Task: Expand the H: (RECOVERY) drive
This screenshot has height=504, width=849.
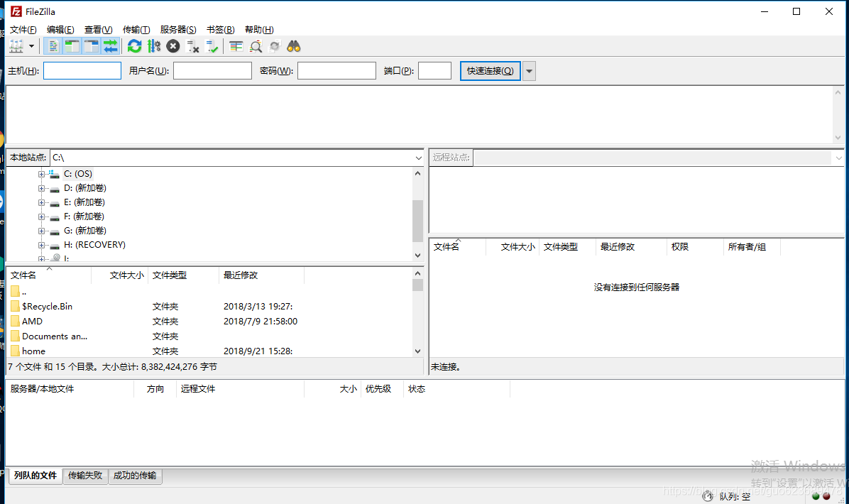Action: (41, 245)
